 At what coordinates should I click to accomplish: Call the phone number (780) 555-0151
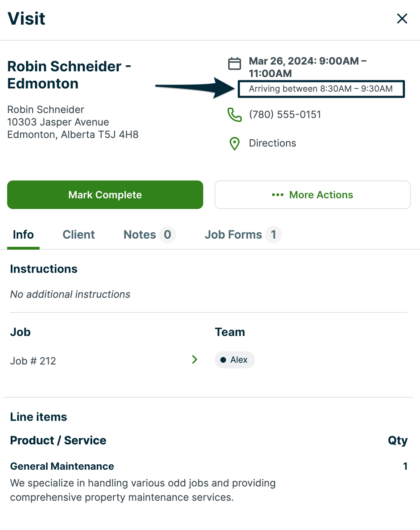285,114
